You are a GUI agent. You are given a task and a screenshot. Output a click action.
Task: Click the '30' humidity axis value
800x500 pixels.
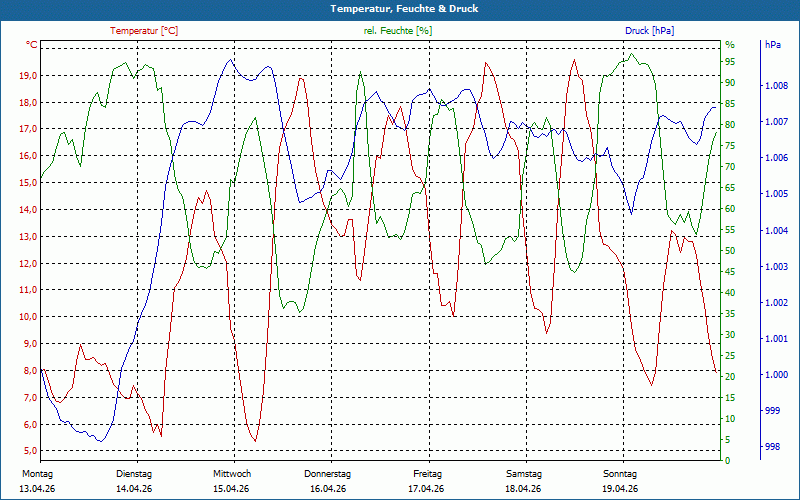[x=730, y=335]
